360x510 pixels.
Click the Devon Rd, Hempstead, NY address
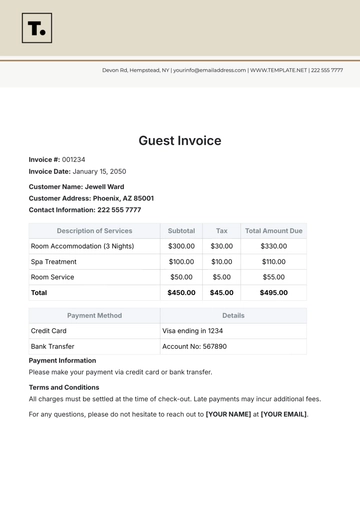point(136,70)
